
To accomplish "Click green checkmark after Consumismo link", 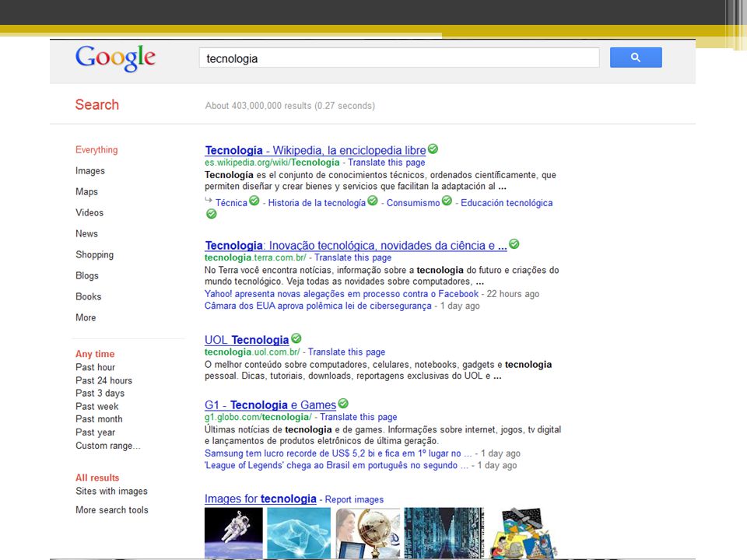I will tap(447, 201).
